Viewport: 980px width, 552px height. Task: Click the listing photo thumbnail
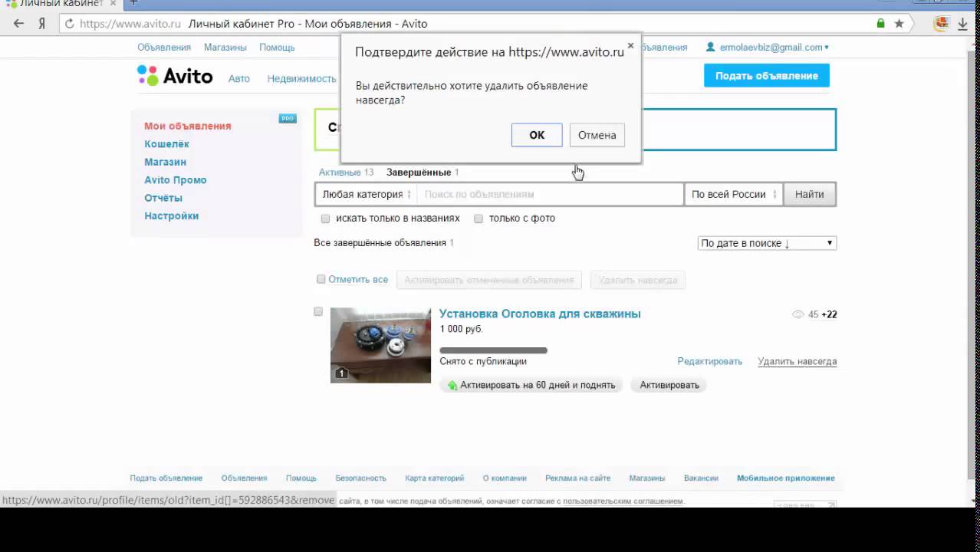381,346
